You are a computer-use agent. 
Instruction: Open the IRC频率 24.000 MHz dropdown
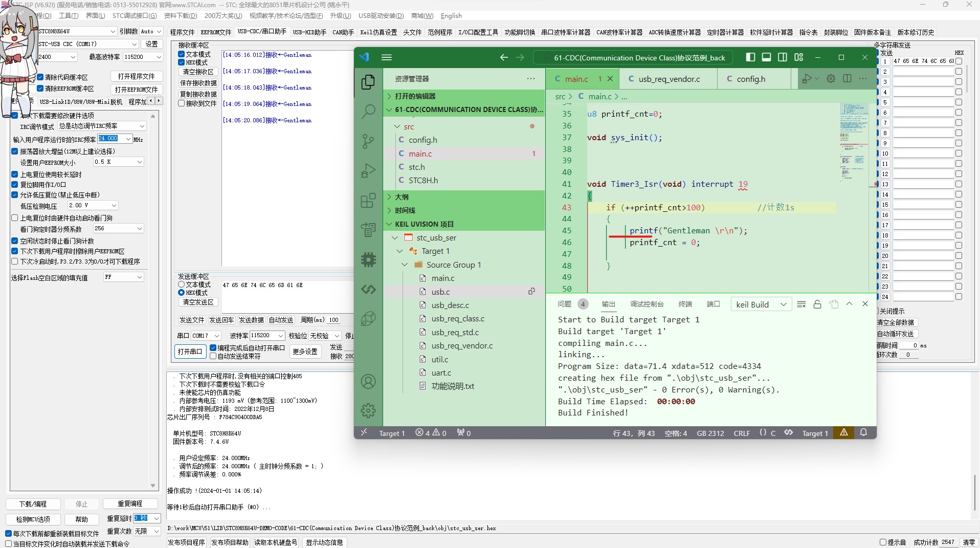coord(128,139)
